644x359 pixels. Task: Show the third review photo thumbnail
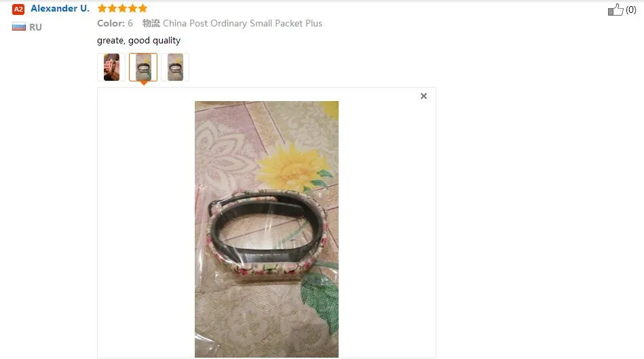(175, 67)
